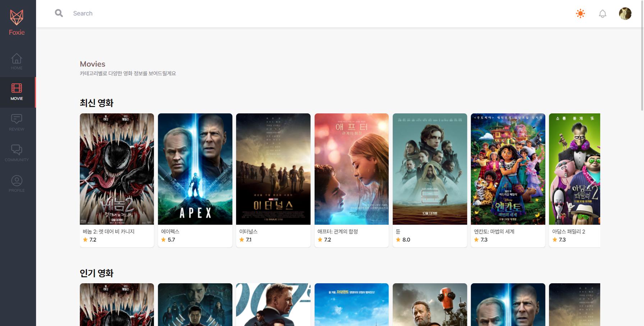Click the 엔칸토: 마법의 세계 title
Viewport: 644px width, 326px height.
tap(494, 232)
